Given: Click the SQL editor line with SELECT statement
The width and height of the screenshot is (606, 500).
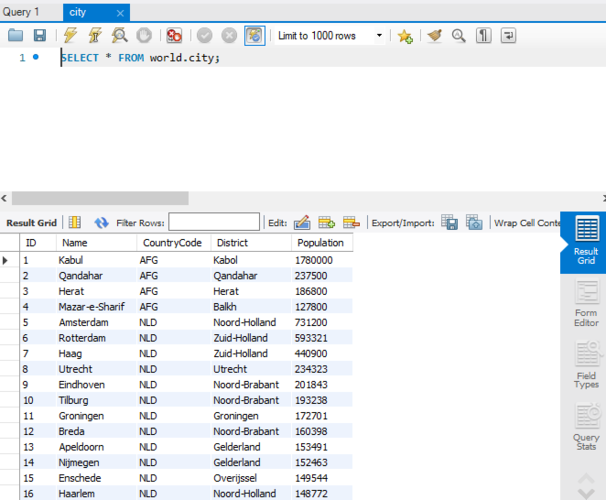Looking at the screenshot, I should [140, 58].
